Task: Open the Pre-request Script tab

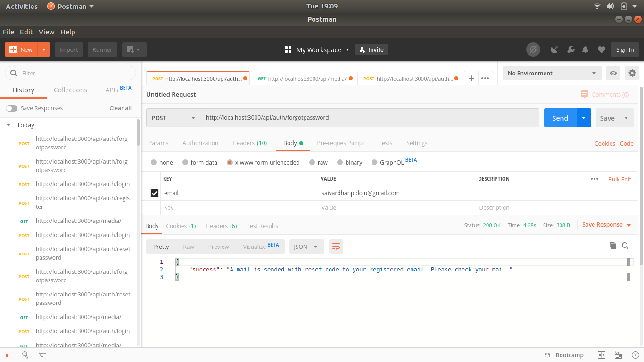Action: click(x=340, y=143)
